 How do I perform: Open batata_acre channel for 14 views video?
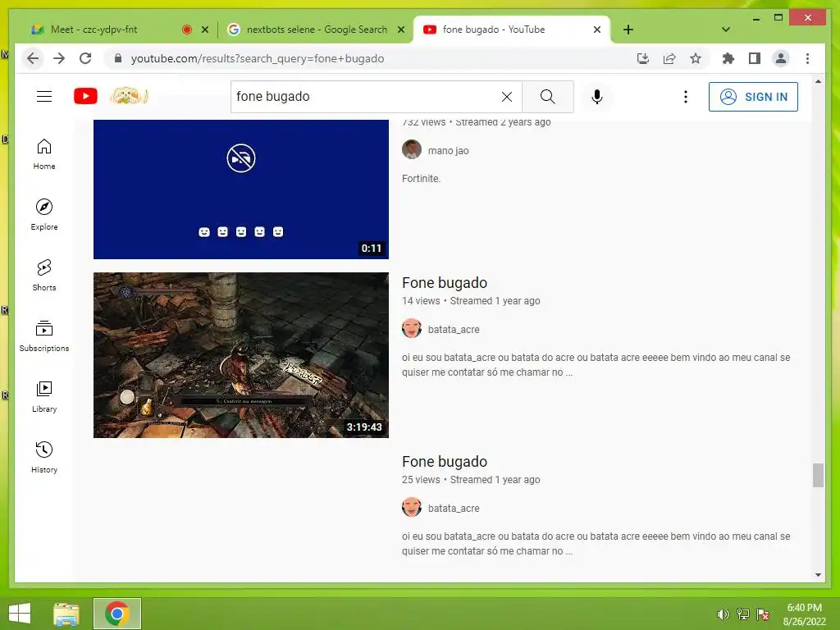tap(454, 330)
